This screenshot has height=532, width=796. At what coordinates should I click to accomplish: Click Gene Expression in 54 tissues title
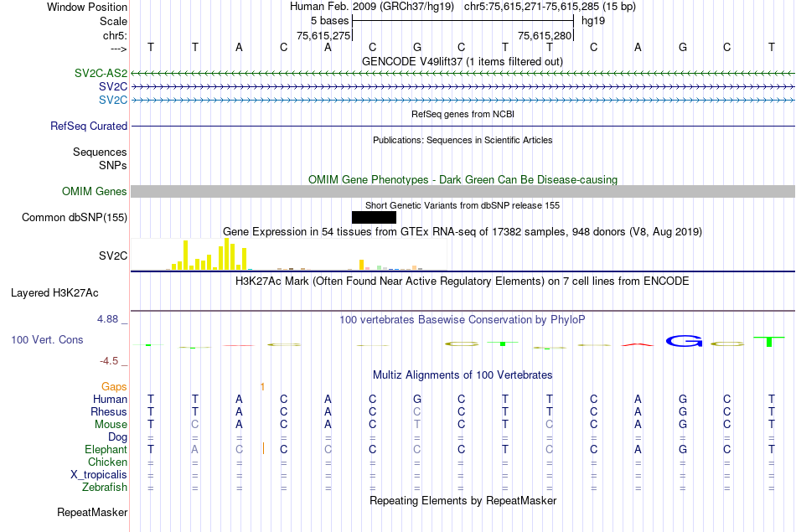point(463,231)
